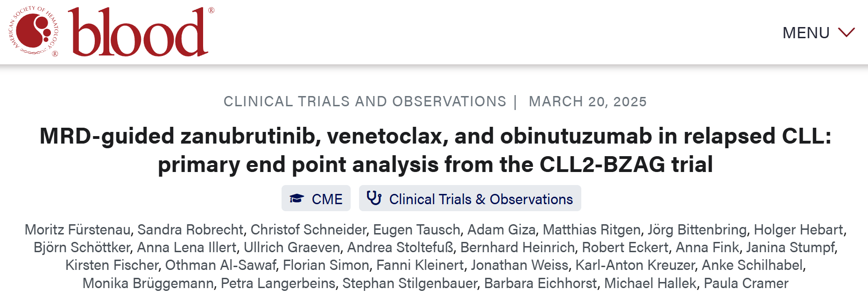
Task: Open author Sandra Robrecht's details
Action: (x=190, y=229)
